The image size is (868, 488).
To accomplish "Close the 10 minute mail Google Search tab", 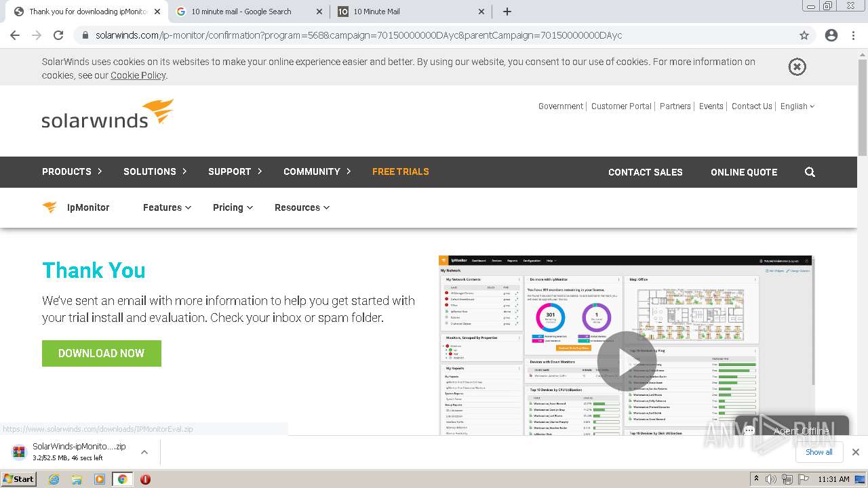I will pyautogui.click(x=319, y=12).
